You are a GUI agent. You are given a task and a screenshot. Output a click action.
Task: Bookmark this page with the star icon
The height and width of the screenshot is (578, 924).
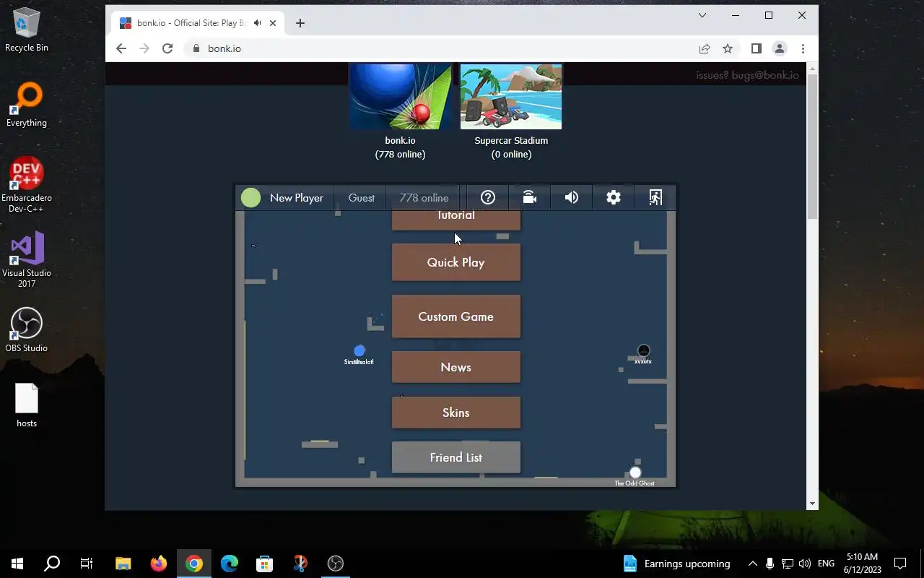[x=728, y=48]
